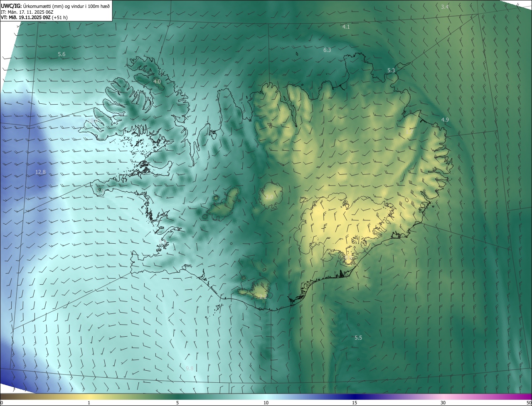Click the title text 'UWC/IG: Úrkomumætti (mm)'

coord(32,6)
